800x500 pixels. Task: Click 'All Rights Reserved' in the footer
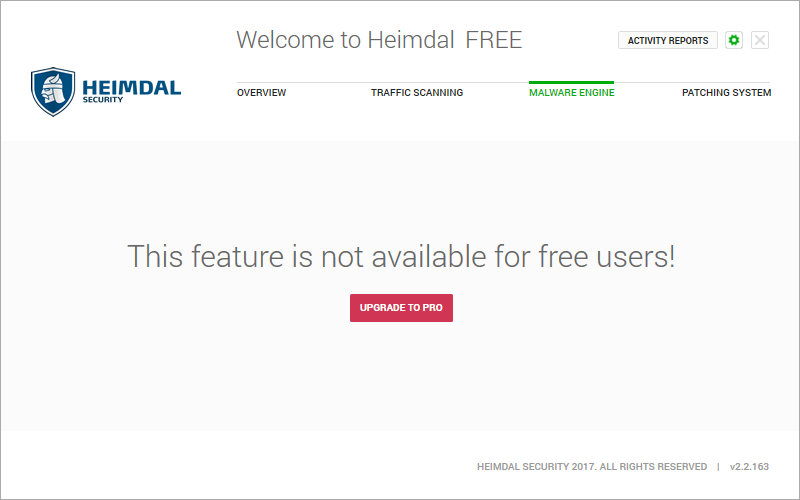coord(655,467)
